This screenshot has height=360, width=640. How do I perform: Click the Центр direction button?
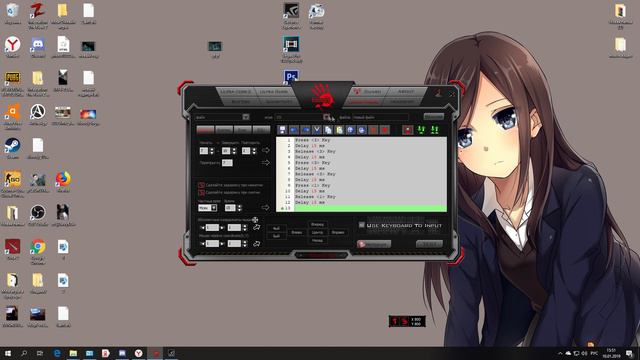[317, 232]
